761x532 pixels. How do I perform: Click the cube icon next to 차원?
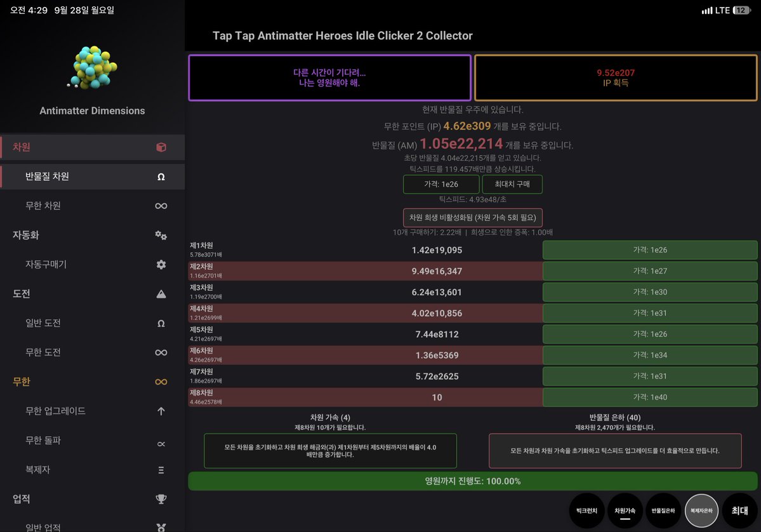(x=161, y=147)
